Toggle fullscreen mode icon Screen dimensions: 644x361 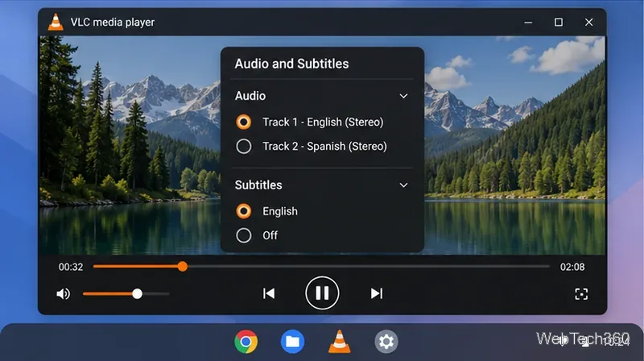click(581, 293)
